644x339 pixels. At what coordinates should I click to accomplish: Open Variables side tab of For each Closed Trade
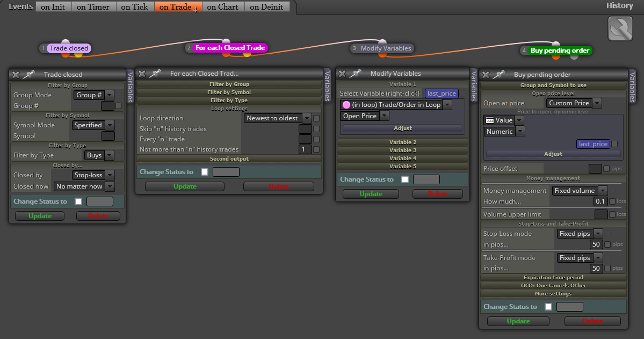[x=327, y=85]
